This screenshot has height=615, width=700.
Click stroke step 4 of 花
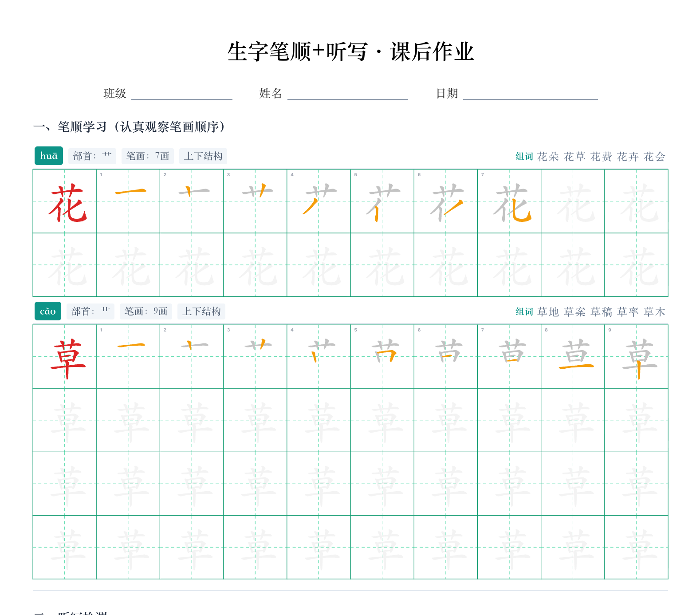[x=319, y=201]
